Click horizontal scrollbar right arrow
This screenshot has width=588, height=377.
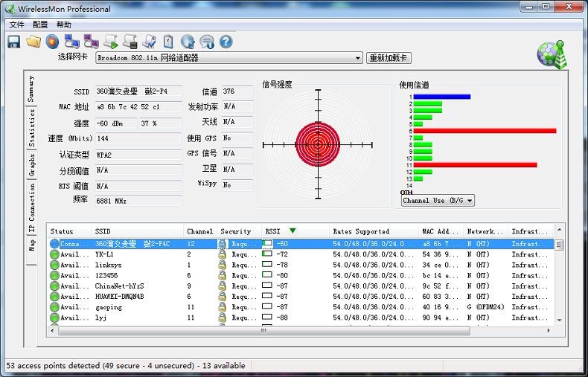tap(549, 331)
